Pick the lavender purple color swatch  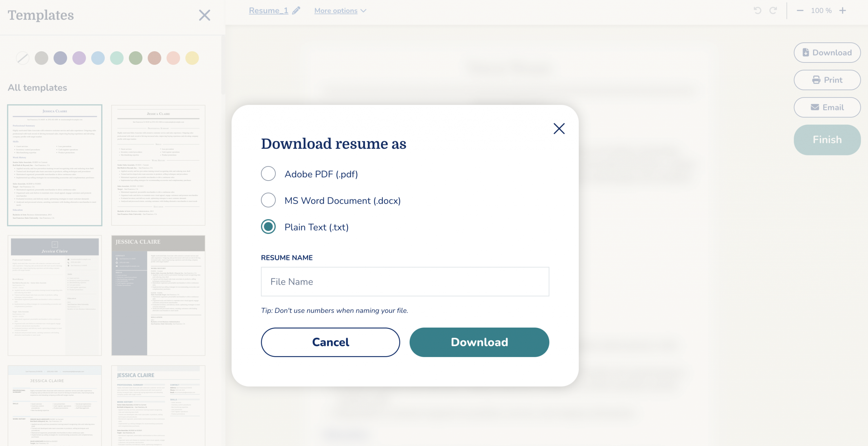tap(79, 58)
